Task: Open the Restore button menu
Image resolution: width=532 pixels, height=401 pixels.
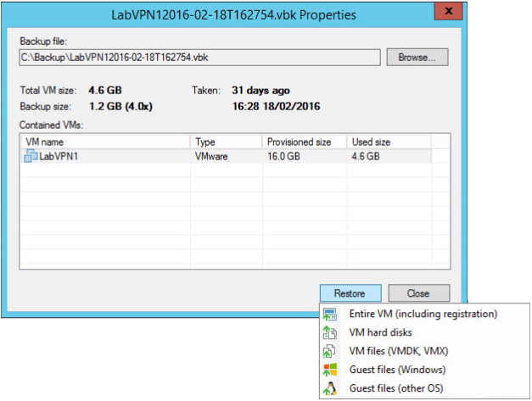Action: pos(350,293)
